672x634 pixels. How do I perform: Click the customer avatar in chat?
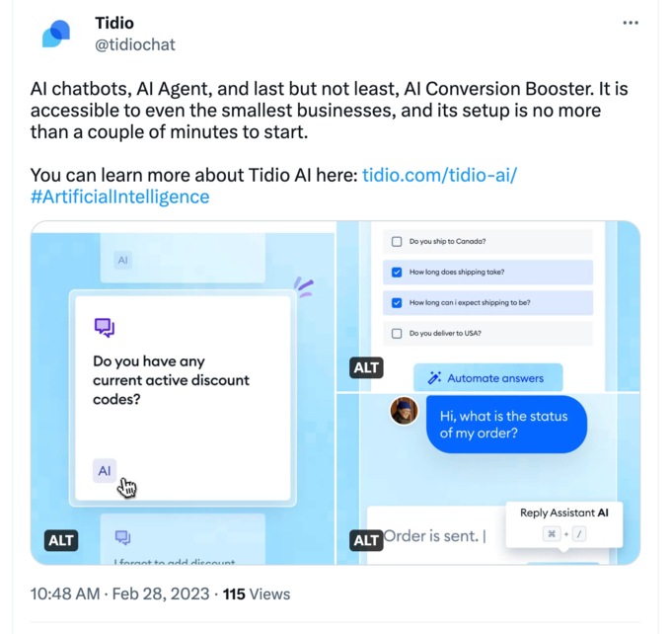click(404, 411)
